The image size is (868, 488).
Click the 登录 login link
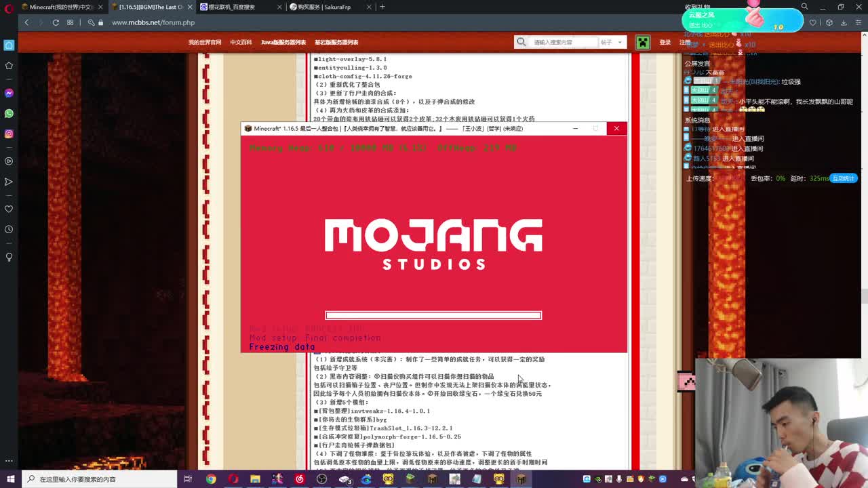[x=665, y=42]
